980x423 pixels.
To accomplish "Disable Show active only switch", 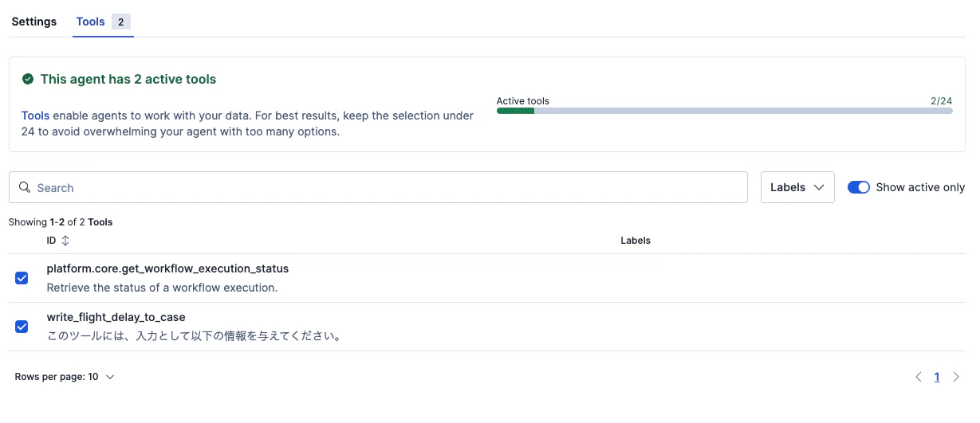I will (x=858, y=187).
